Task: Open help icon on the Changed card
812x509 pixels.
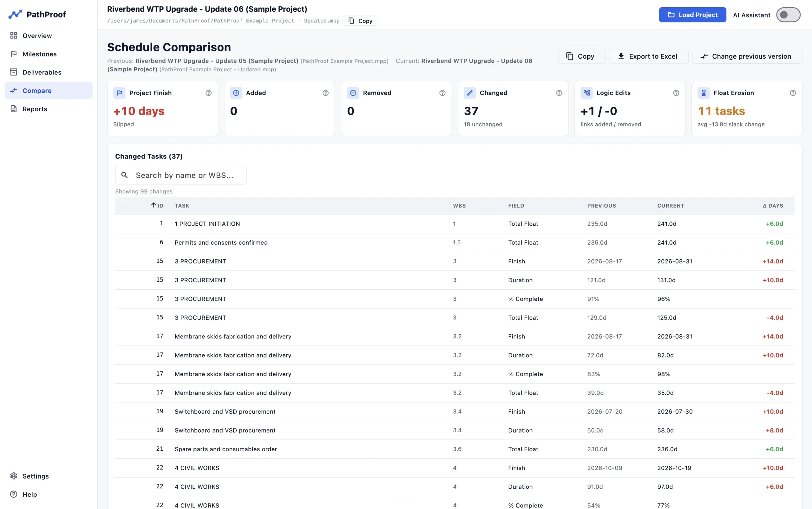Action: pos(559,93)
